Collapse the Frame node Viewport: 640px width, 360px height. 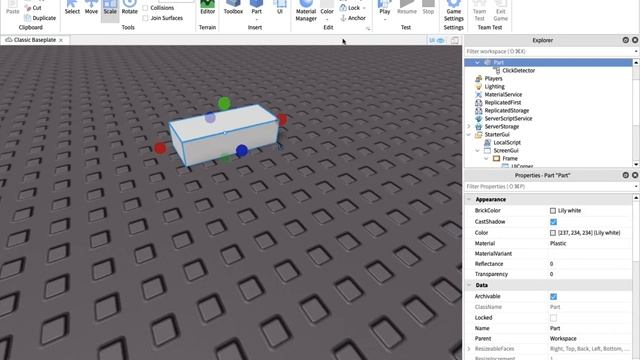pos(486,158)
